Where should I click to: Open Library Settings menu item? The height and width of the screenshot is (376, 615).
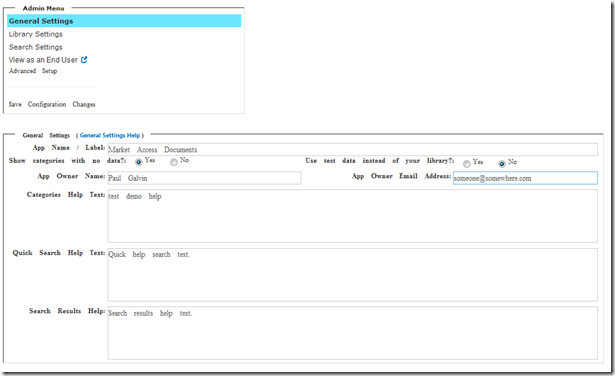click(36, 34)
